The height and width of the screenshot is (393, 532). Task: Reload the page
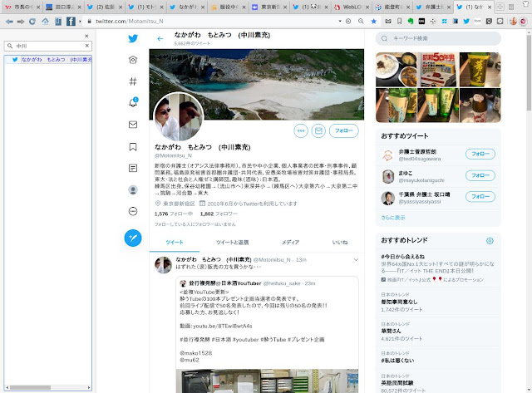pos(32,22)
